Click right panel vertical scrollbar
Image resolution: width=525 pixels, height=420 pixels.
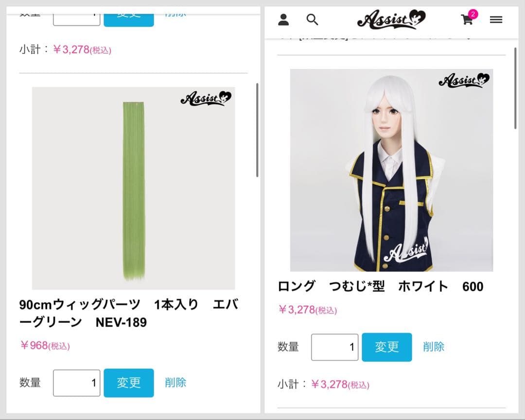[x=515, y=88]
